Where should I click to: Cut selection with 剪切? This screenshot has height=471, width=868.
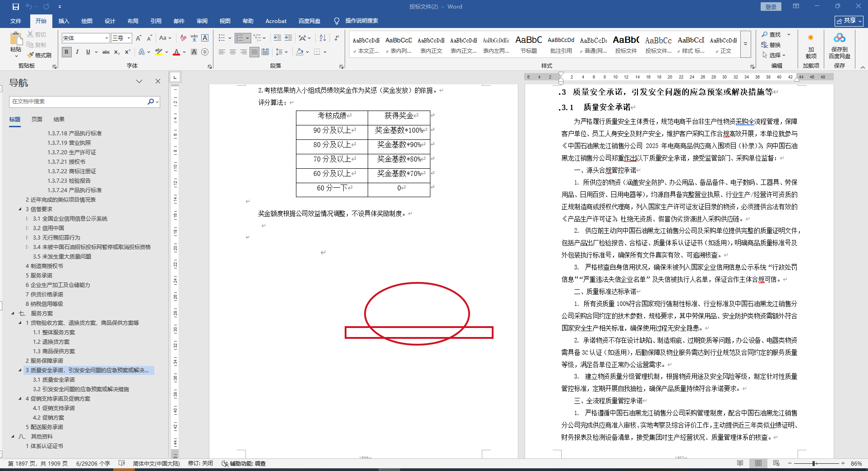click(37, 34)
